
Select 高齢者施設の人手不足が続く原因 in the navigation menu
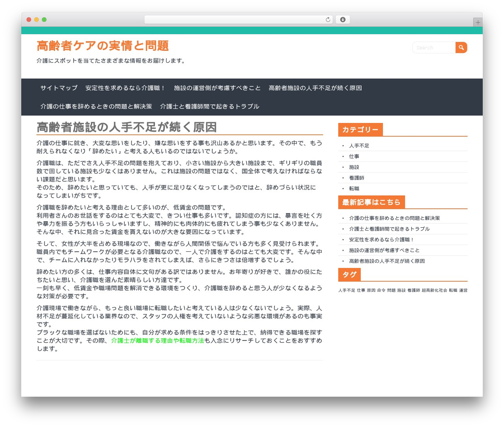pos(315,88)
